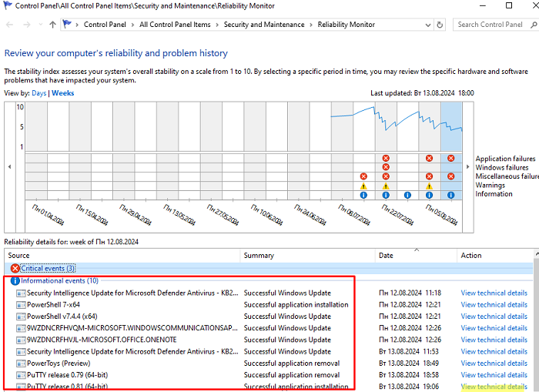Expand the chevron after All Control Panel Items
Viewport: 539px width, 392px height.
click(217, 25)
